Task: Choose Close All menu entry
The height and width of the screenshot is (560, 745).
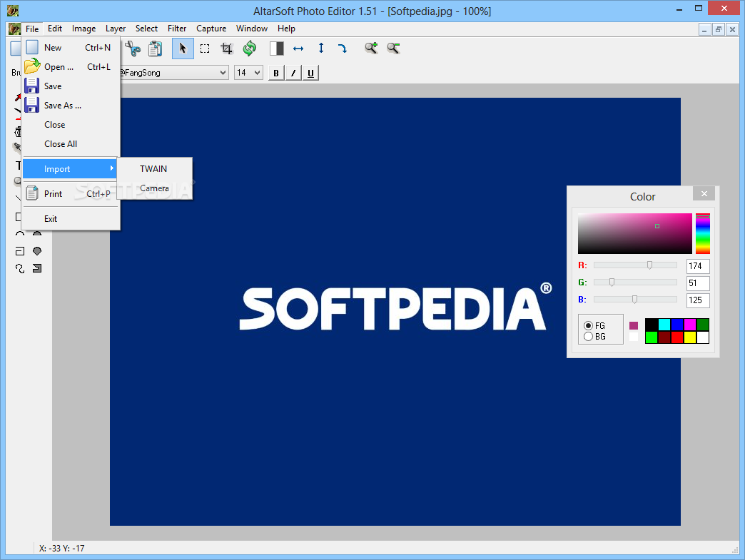Action: tap(71, 144)
